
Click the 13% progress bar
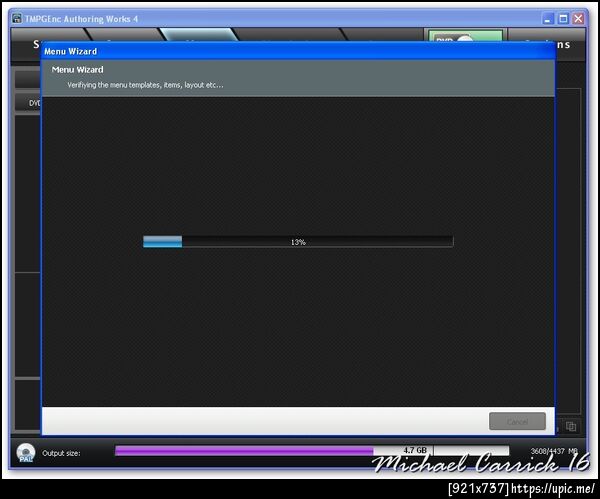pos(298,242)
